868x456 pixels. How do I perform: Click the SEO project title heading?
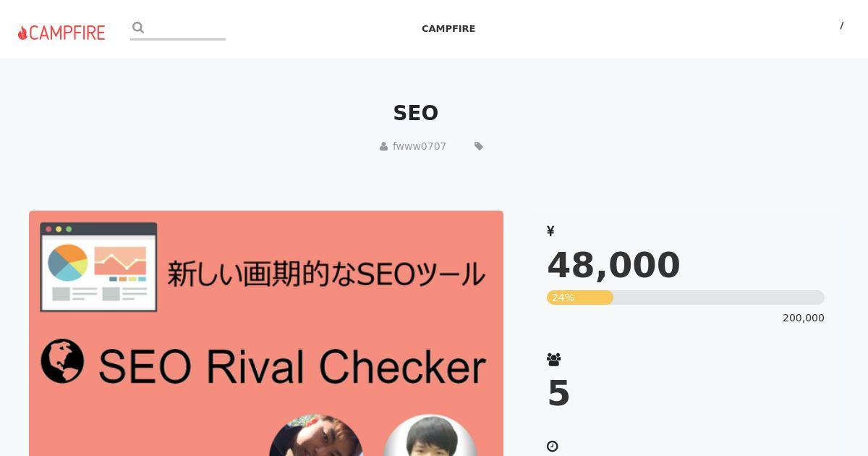pos(416,113)
